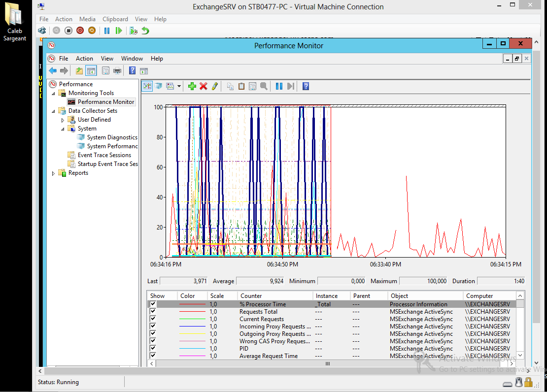This screenshot has width=547, height=392.
Task: Click the green Revert arrow icon
Action: tap(145, 31)
